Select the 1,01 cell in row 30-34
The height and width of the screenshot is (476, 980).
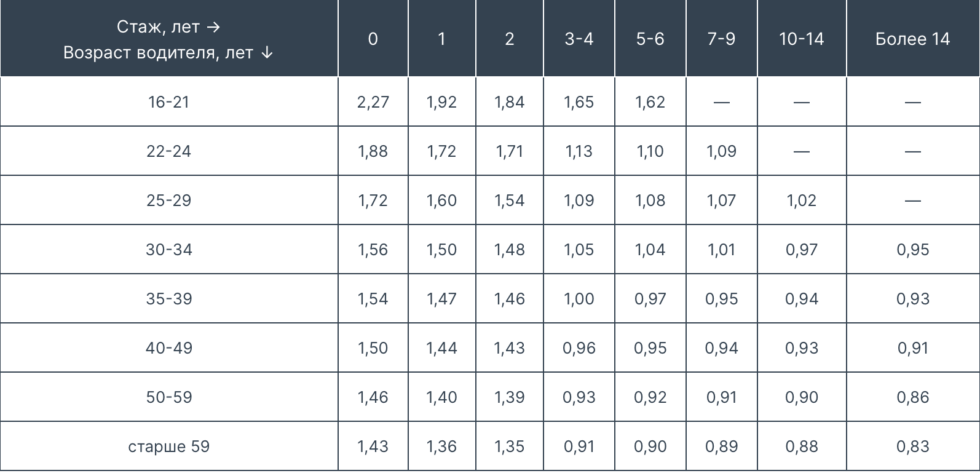click(x=721, y=250)
